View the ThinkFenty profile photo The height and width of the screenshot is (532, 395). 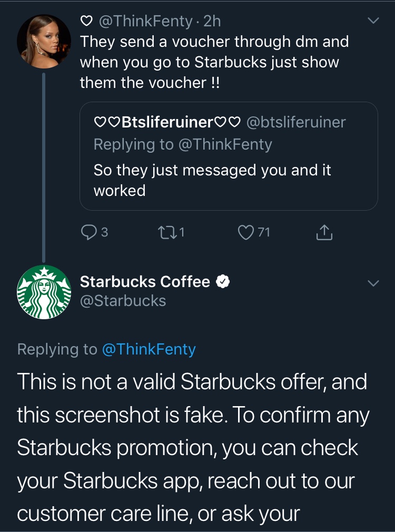click(44, 41)
